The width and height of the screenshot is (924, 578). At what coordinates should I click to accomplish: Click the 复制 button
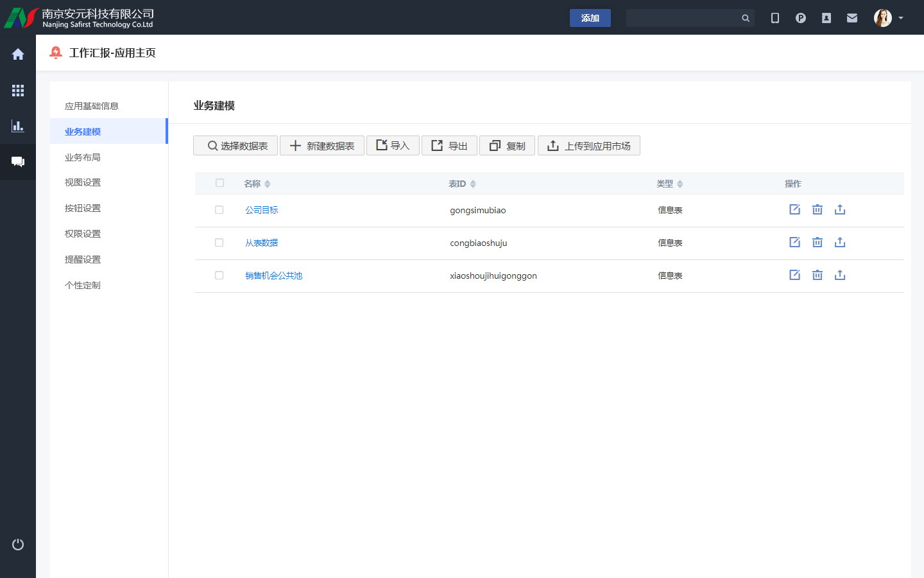(x=507, y=146)
